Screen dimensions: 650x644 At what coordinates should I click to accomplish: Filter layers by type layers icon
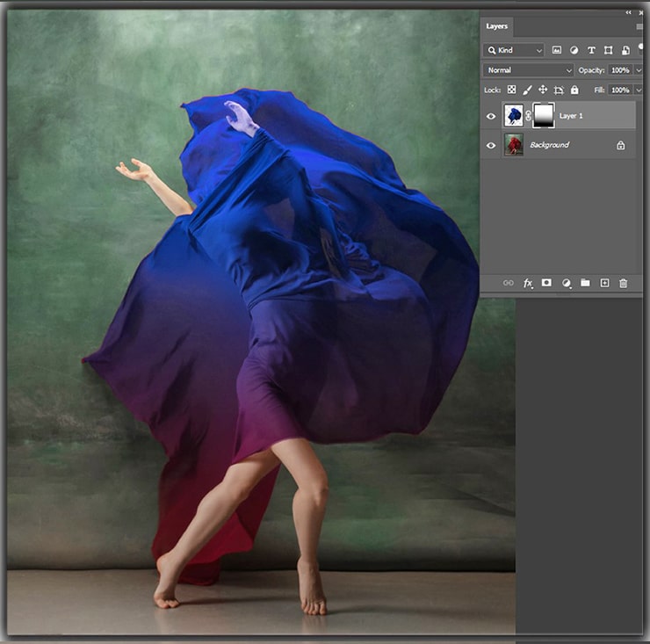click(591, 50)
